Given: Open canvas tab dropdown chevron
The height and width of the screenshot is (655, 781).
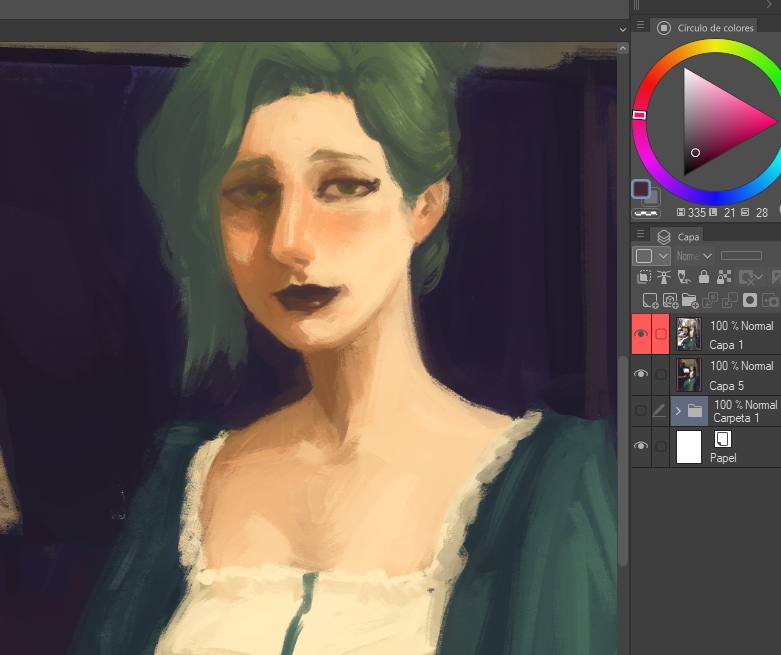Looking at the screenshot, I should 623,30.
